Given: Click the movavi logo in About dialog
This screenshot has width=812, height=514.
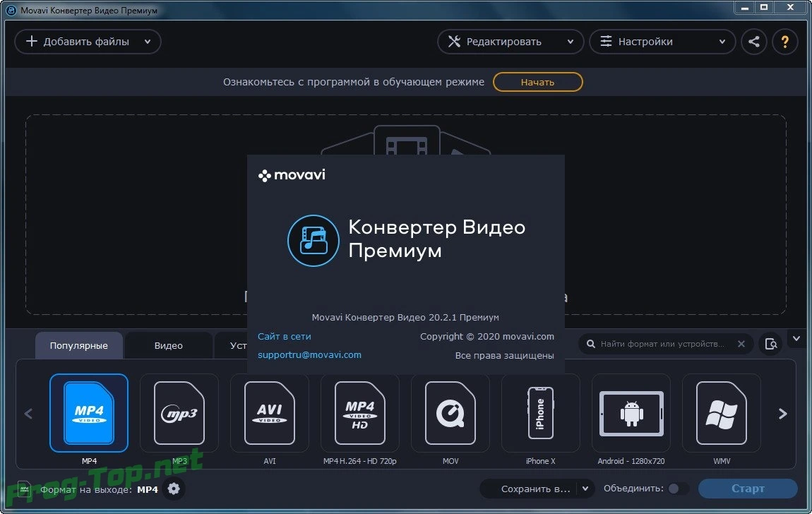Looking at the screenshot, I should coord(292,175).
